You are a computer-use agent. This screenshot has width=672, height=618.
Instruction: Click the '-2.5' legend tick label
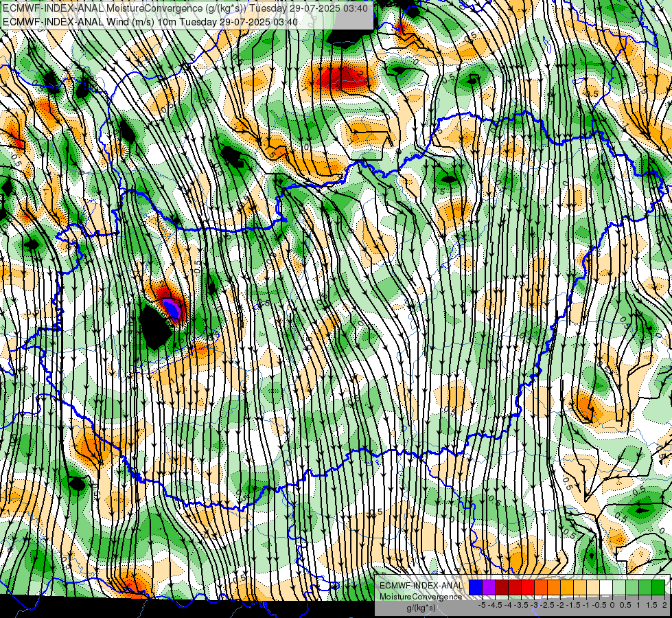coord(547,605)
